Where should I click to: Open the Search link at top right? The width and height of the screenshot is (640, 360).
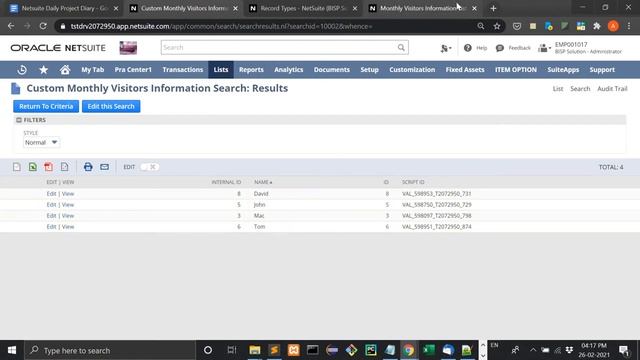coord(580,89)
